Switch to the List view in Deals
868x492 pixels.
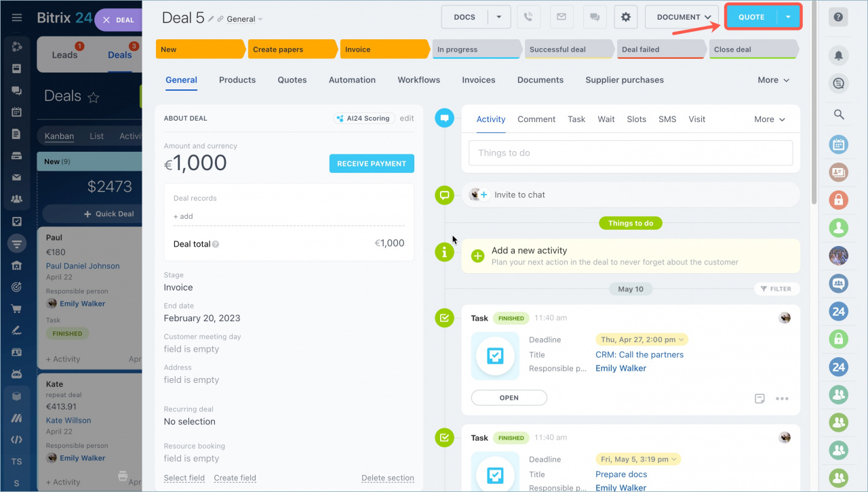coord(97,136)
